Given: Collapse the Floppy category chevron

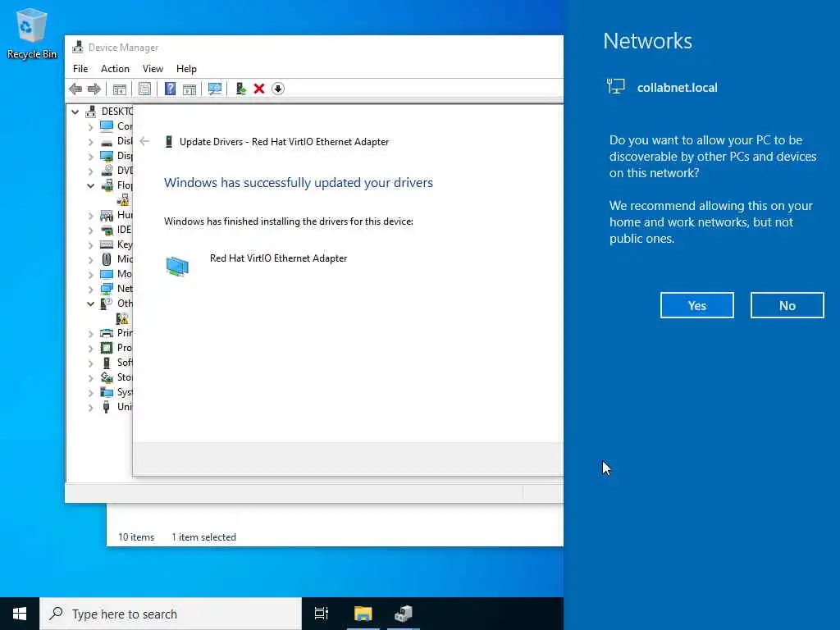Looking at the screenshot, I should [x=90, y=186].
